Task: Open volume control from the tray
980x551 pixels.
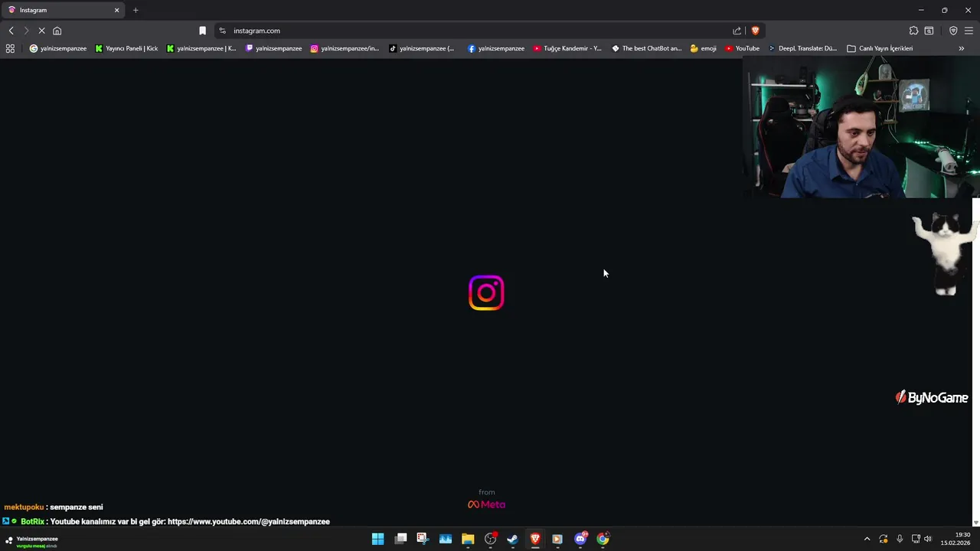Action: 928,539
